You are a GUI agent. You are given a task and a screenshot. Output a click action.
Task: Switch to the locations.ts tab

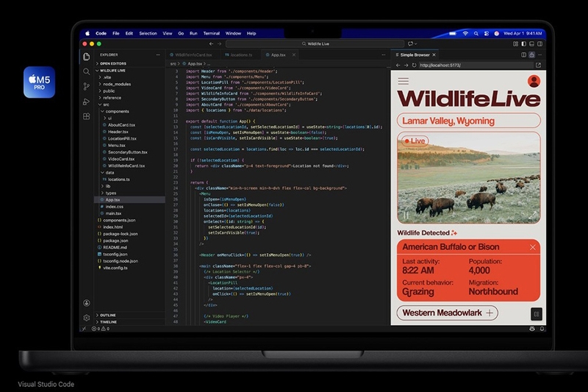pos(239,54)
